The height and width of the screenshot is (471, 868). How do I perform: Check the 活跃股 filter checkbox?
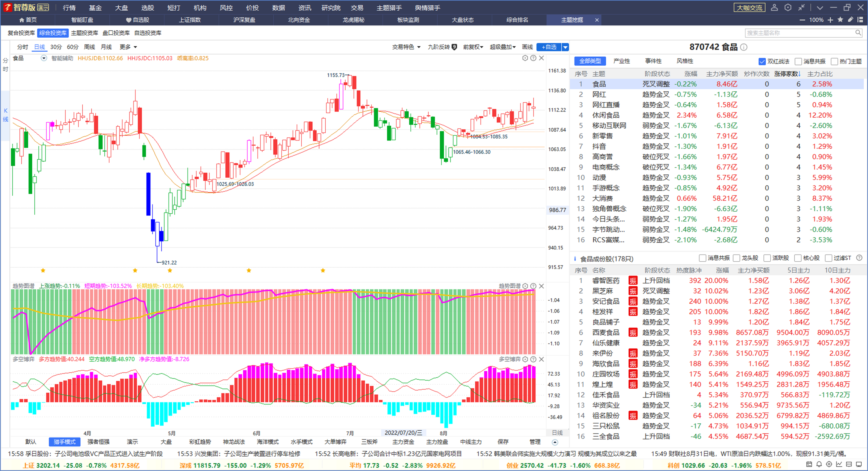click(767, 258)
